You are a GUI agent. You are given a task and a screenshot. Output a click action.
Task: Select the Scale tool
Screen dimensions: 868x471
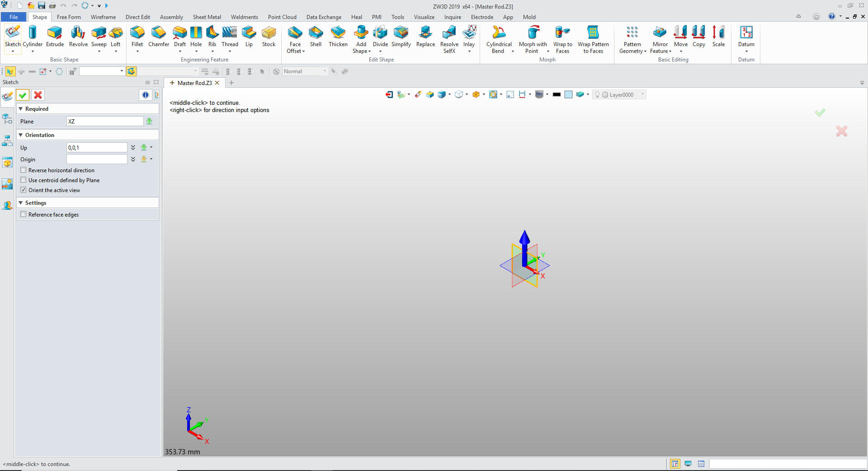(718, 37)
